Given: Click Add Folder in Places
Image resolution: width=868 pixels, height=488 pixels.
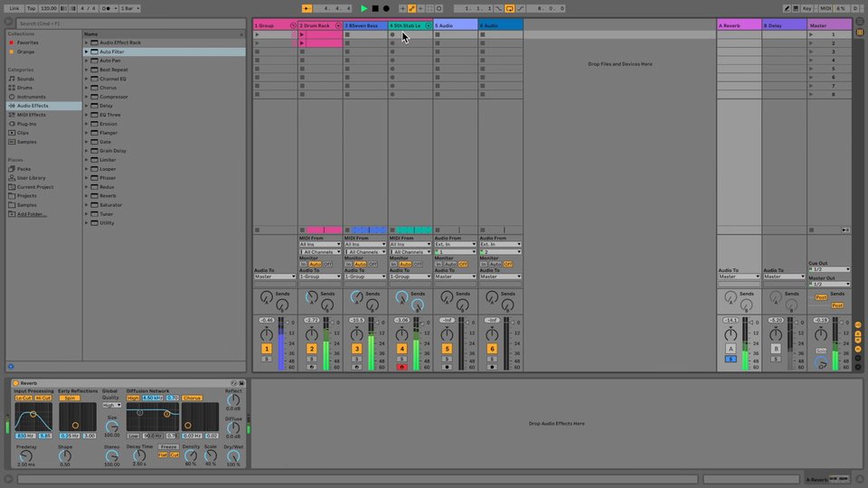Looking at the screenshot, I should click(31, 214).
